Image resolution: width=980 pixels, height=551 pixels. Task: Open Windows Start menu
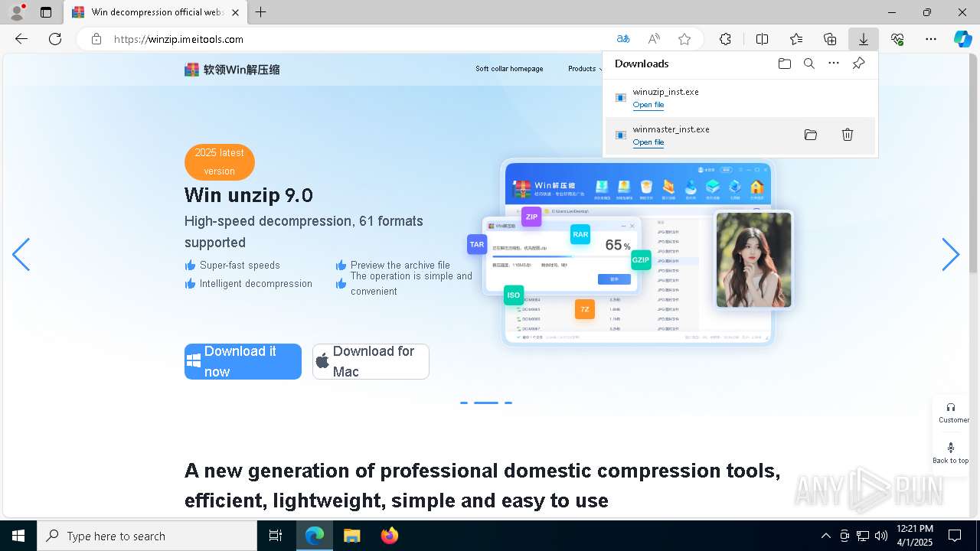[18, 536]
